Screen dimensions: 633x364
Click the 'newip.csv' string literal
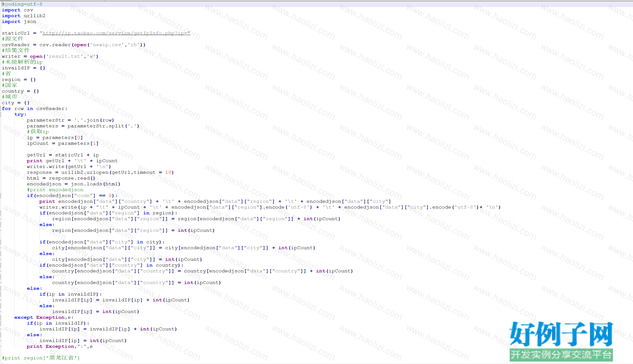point(107,45)
